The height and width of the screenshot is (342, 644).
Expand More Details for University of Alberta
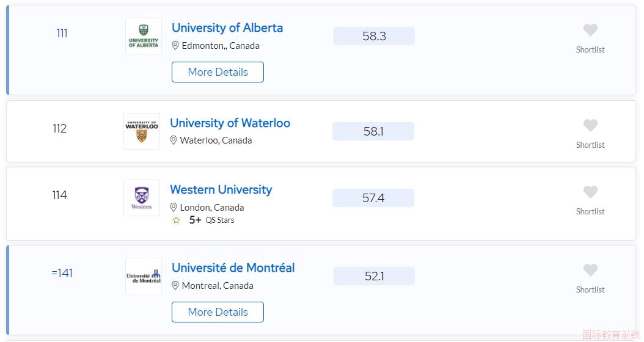tap(218, 72)
